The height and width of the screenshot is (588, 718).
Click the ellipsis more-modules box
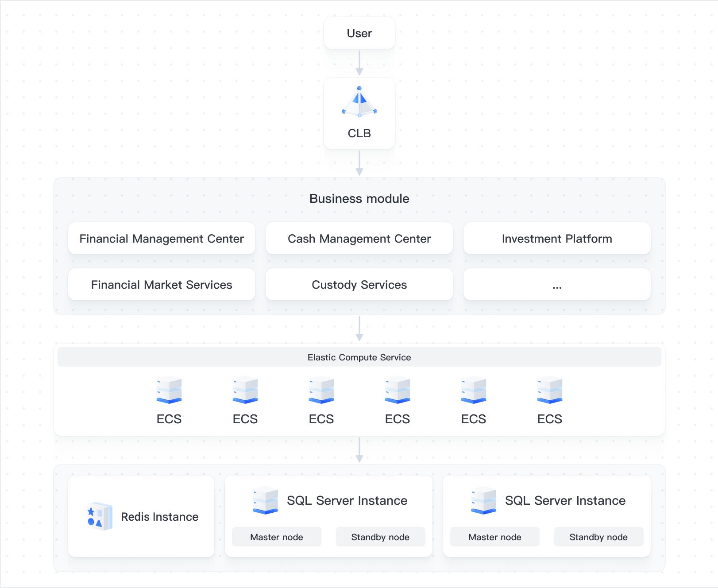tap(557, 285)
